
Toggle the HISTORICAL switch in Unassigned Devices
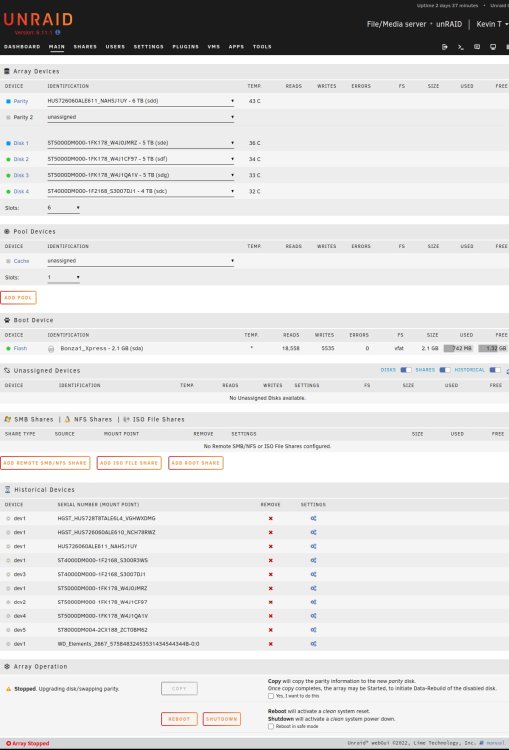click(x=495, y=370)
